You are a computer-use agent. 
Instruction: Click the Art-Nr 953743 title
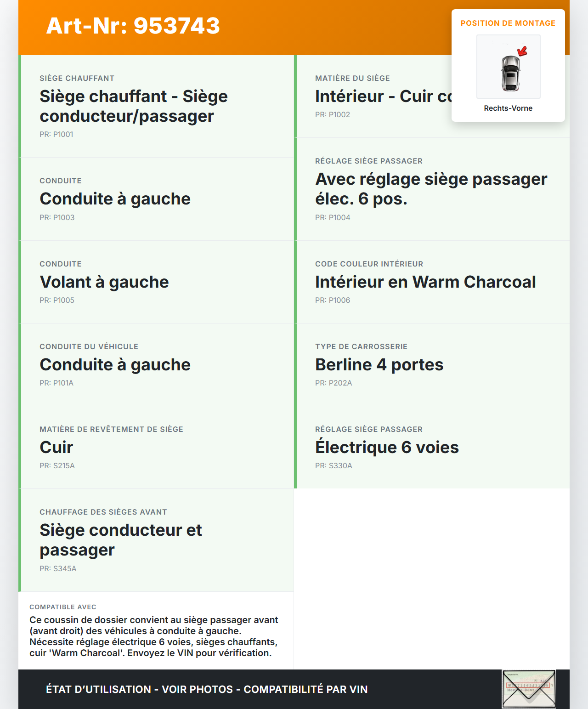(x=133, y=26)
